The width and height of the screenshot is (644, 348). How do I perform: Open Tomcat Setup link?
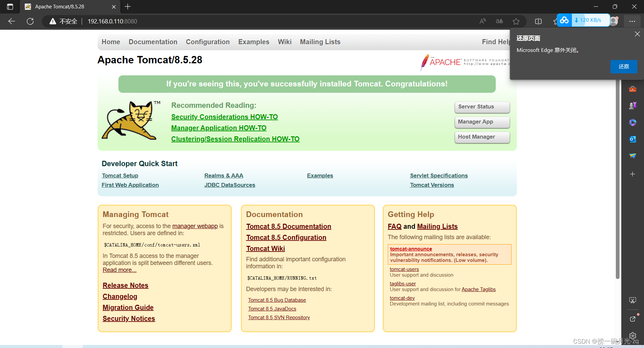pos(120,176)
